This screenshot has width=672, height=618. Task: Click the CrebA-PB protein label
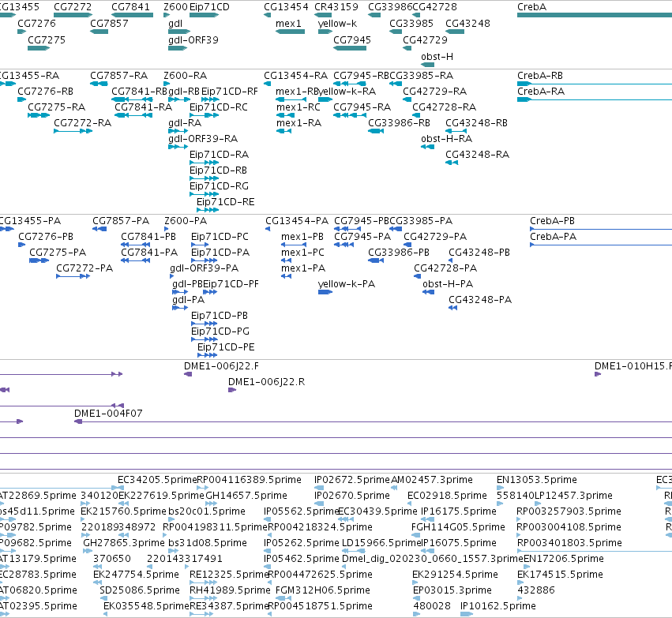(x=553, y=222)
